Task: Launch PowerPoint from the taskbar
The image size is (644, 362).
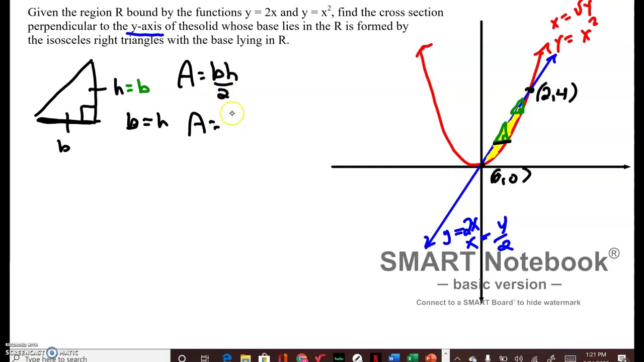Action: (431, 358)
